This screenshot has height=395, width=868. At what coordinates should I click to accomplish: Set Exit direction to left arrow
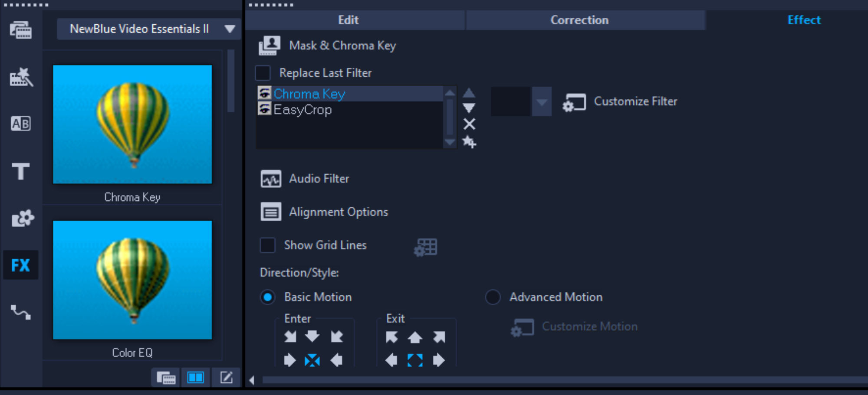(x=391, y=360)
